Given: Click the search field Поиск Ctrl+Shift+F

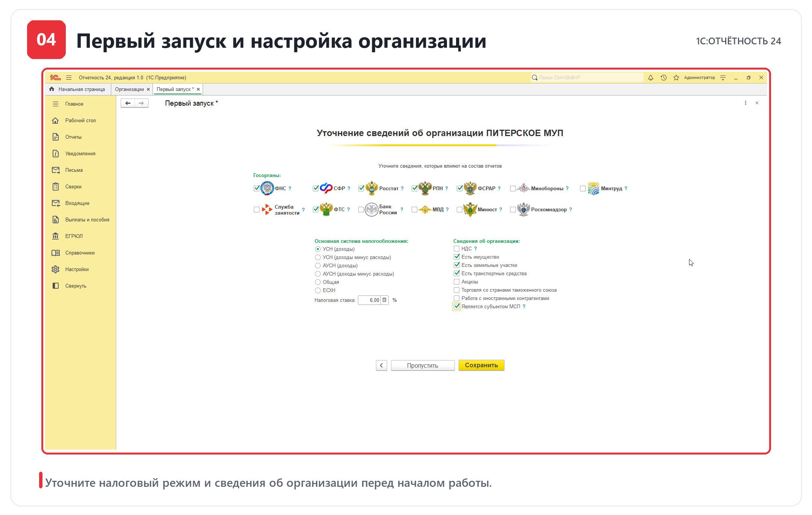Looking at the screenshot, I should pyautogui.click(x=587, y=77).
